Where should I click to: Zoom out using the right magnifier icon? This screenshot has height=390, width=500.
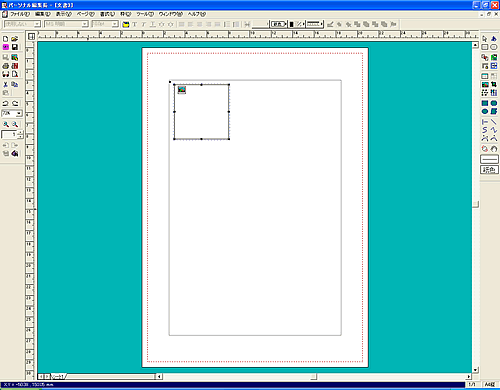[x=15, y=124]
